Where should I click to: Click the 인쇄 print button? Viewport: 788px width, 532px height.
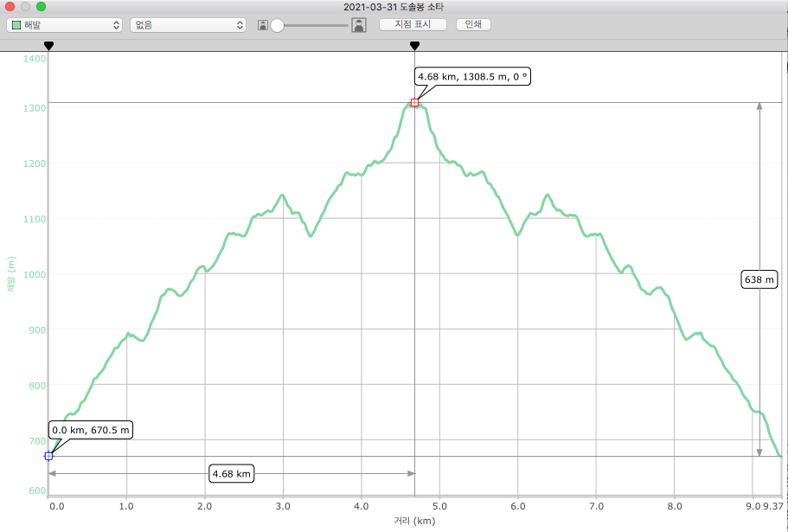click(x=473, y=24)
